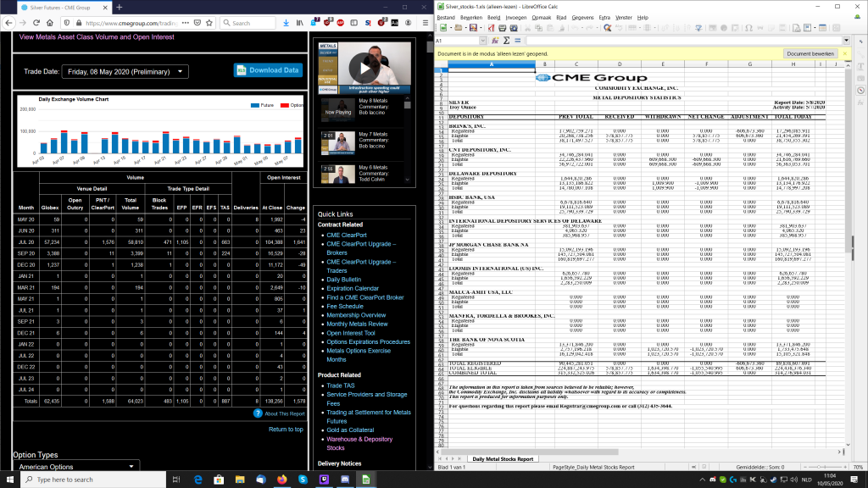Open Warehouse & Depository Stocks link
The height and width of the screenshot is (488, 868).
click(359, 443)
